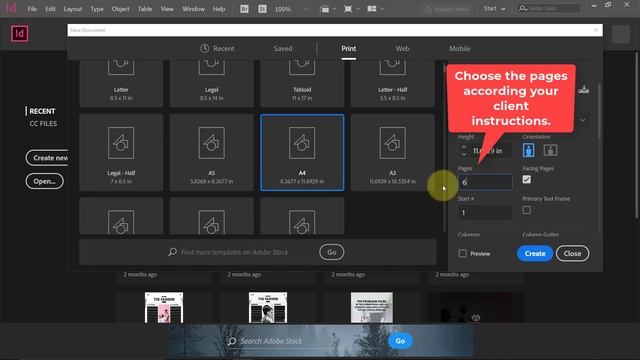Open the Help menu
Viewport: 640px width, 360px height.
point(219,9)
